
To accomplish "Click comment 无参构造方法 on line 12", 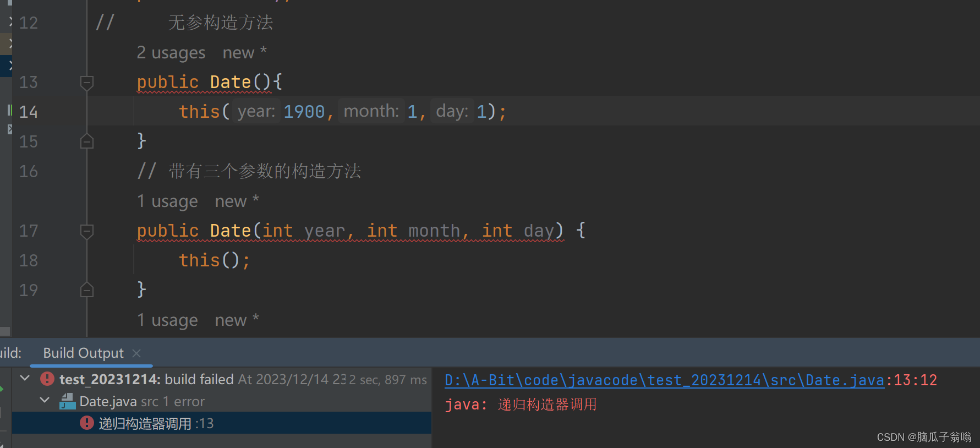I will coord(221,23).
